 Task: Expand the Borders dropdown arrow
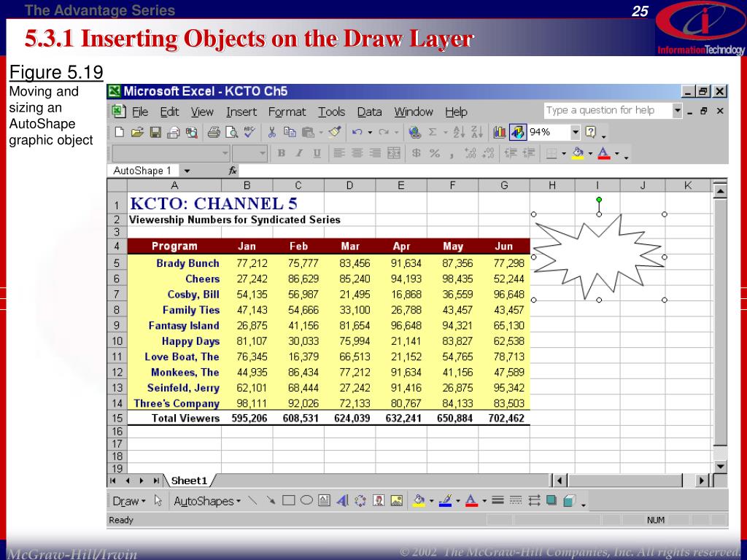(564, 154)
